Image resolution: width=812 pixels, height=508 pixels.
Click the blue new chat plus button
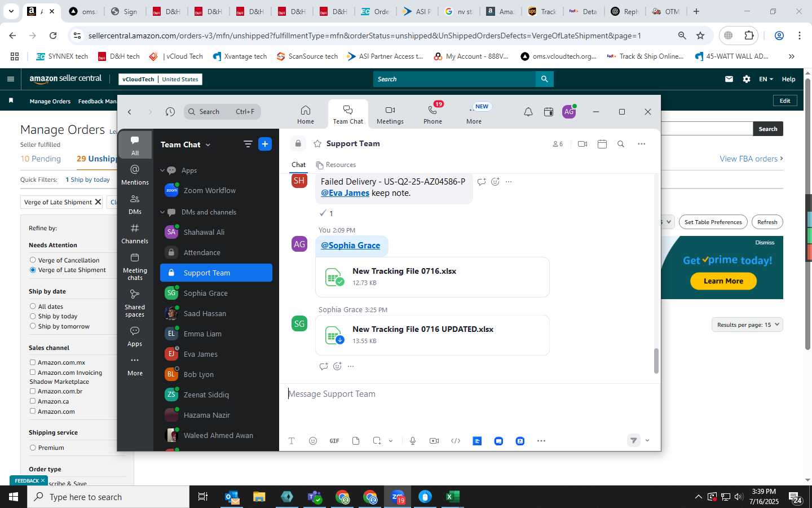tap(265, 144)
